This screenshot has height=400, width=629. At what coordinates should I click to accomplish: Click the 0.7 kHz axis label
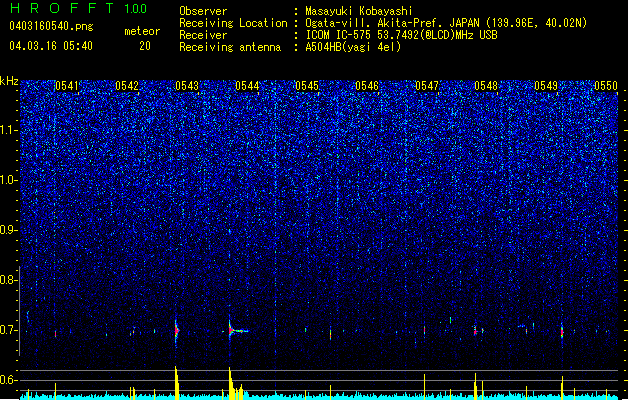point(9,330)
